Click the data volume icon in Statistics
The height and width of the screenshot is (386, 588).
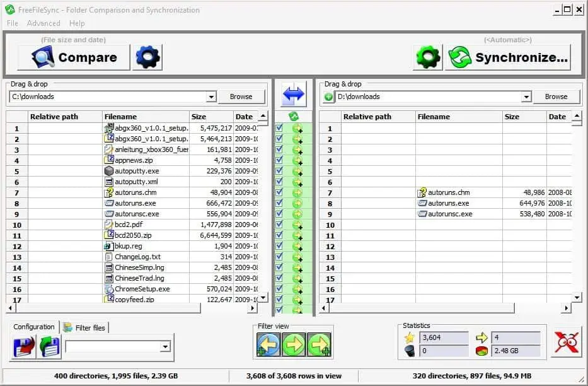[x=481, y=351]
